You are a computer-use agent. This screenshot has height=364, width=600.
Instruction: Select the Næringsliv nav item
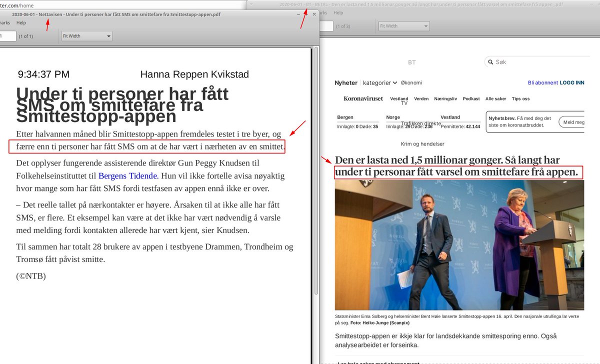(x=445, y=98)
